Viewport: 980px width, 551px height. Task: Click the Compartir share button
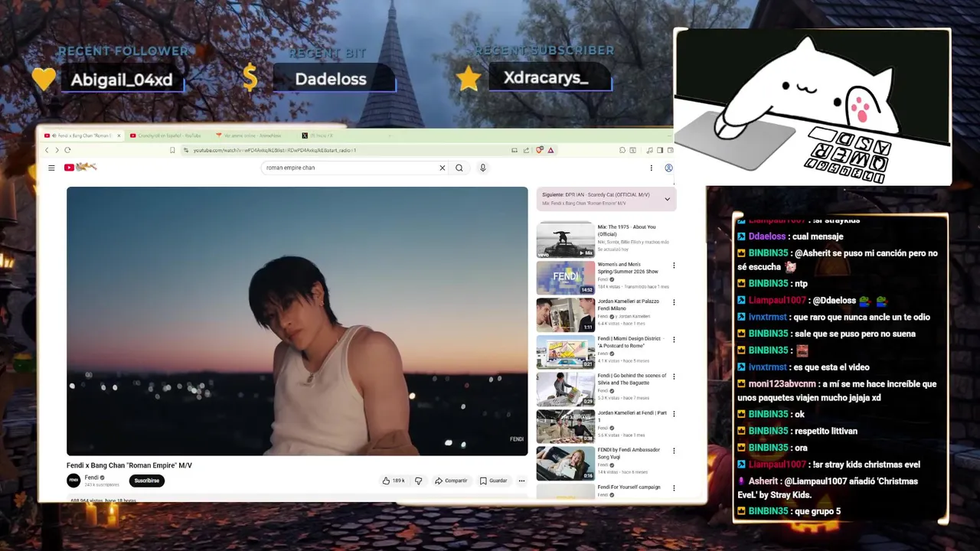pos(451,481)
